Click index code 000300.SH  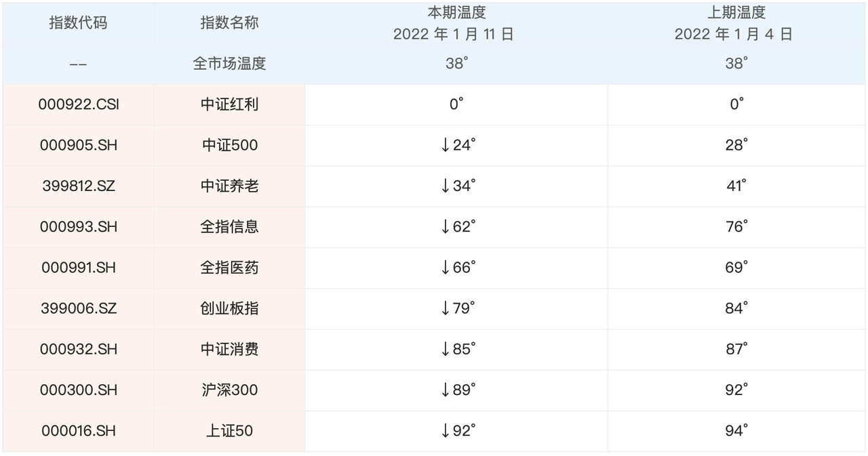pos(79,390)
